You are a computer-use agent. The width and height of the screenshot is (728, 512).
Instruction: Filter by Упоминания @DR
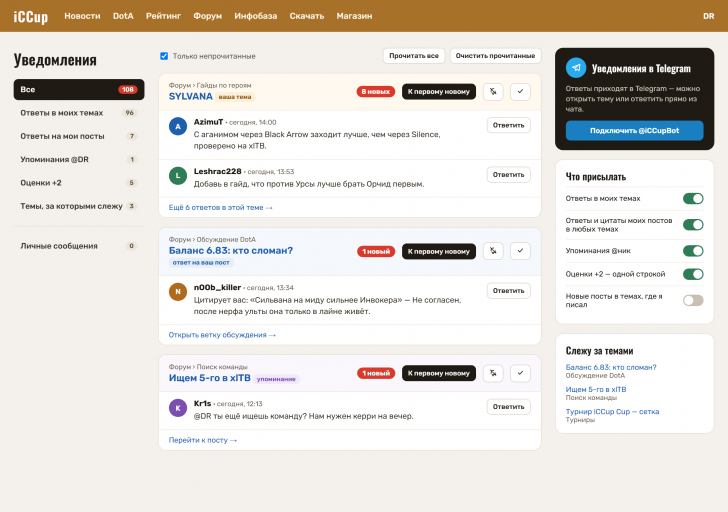[79, 159]
